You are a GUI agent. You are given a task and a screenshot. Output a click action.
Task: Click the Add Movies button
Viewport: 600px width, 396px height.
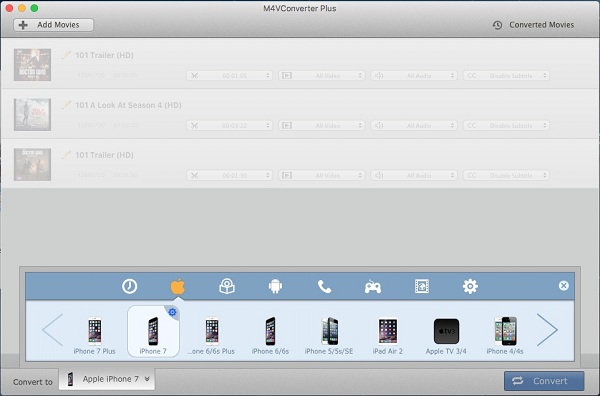tap(54, 25)
